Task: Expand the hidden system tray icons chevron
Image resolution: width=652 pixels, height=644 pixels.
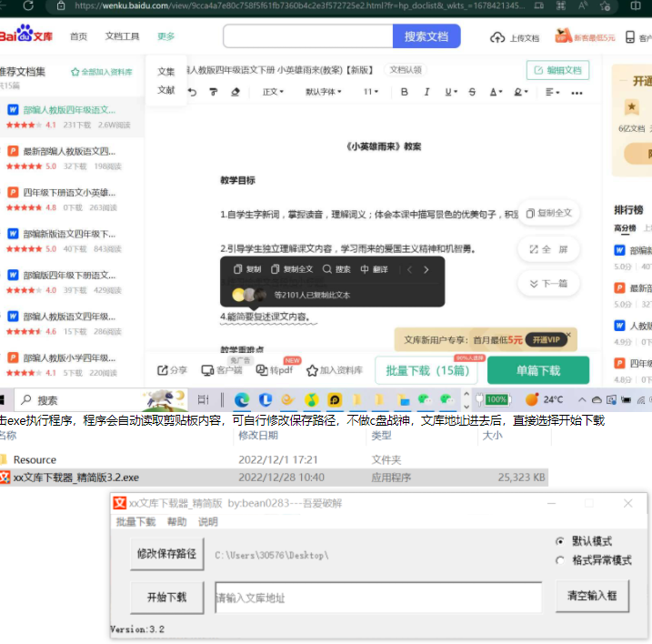Action: pos(582,400)
